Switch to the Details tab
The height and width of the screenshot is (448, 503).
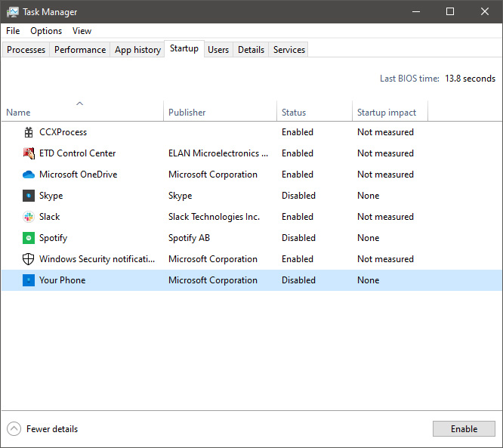[x=251, y=50]
